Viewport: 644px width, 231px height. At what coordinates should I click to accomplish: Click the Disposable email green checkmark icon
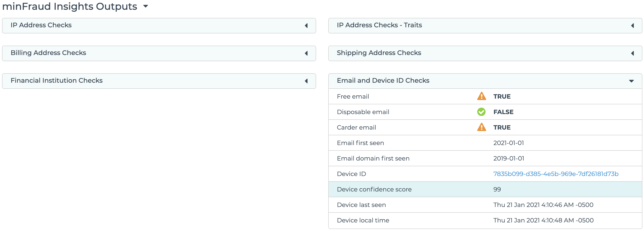click(x=481, y=112)
